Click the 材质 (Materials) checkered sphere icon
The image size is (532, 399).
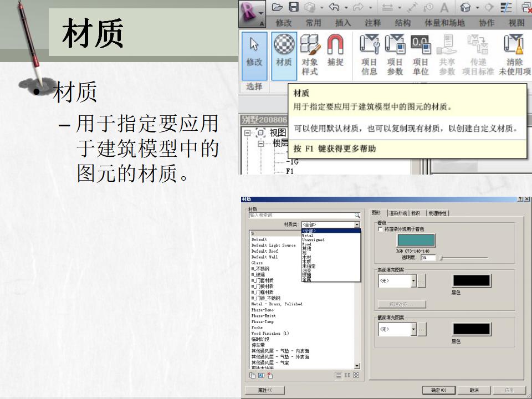(284, 44)
